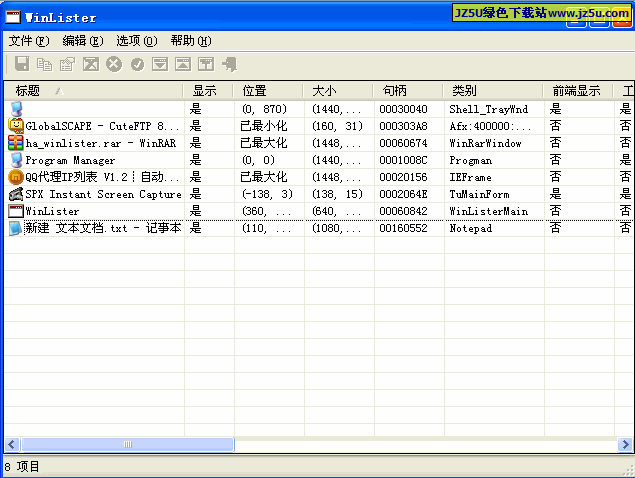Click the WinLister row icon in list

point(16,211)
